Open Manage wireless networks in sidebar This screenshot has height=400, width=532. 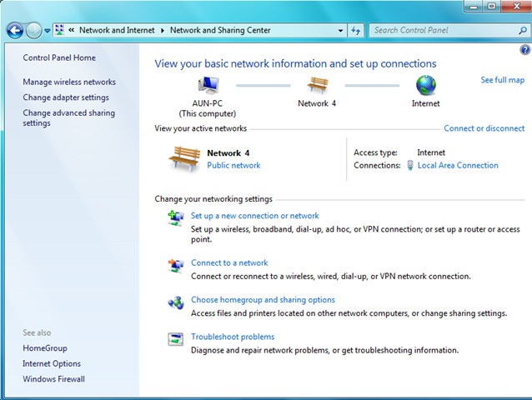point(69,82)
